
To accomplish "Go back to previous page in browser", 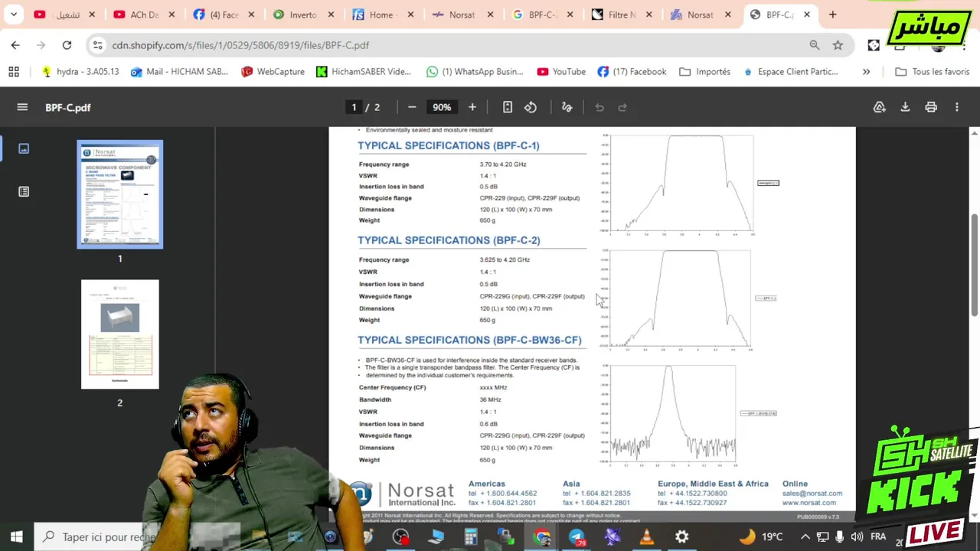I will click(x=15, y=45).
